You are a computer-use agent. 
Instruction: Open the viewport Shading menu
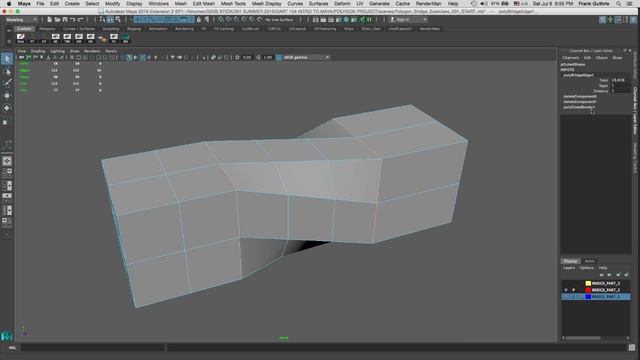(38, 51)
